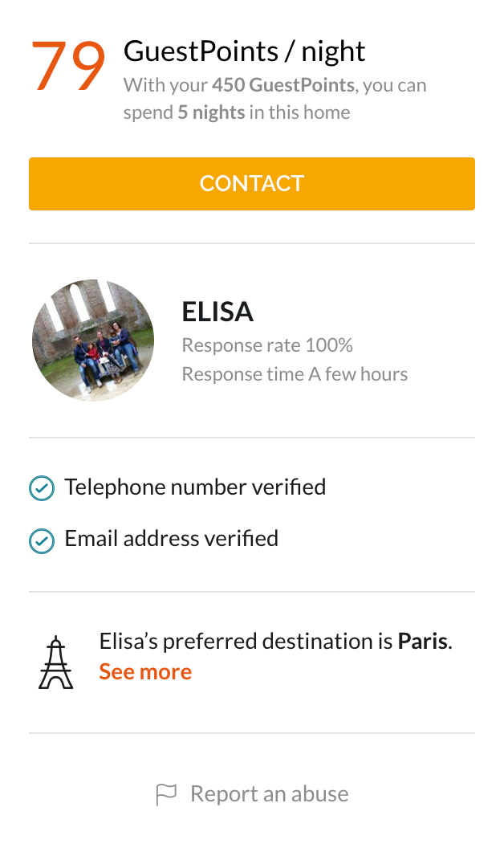Image resolution: width=504 pixels, height=848 pixels.
Task: Click the Report an abuse text
Action: click(x=269, y=794)
